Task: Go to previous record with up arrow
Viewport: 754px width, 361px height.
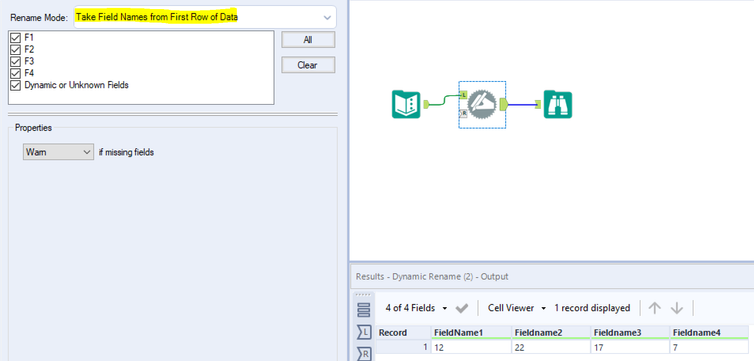Action: (654, 308)
